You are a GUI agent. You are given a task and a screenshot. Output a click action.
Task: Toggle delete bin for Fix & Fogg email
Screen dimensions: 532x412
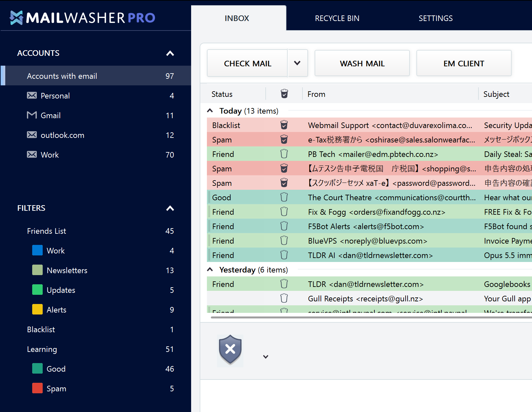tap(284, 212)
